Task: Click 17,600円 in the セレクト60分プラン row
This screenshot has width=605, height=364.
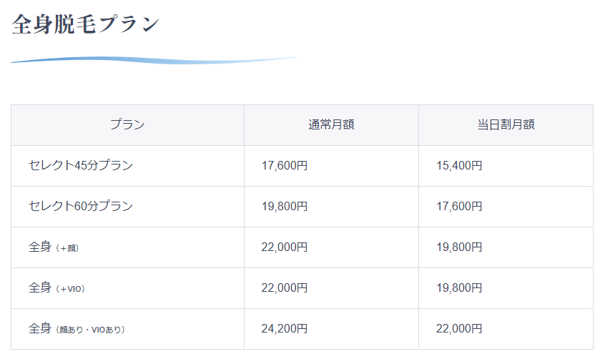Action: (x=459, y=206)
